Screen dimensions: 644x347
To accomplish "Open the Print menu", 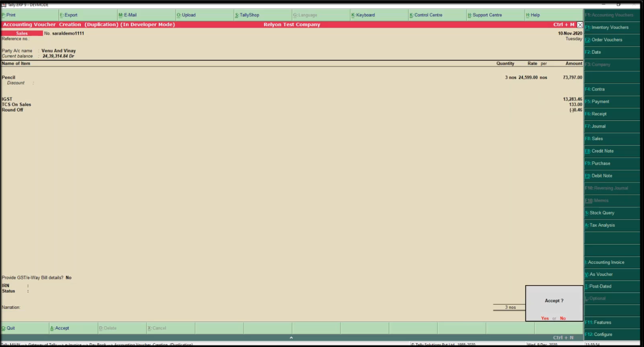I will 29,15.
